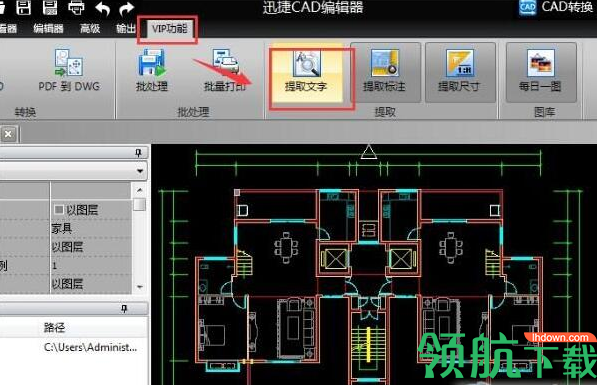Screen dimensions: 597x385
Task: Open the 每日一图 daily picture tool
Action: [x=541, y=72]
